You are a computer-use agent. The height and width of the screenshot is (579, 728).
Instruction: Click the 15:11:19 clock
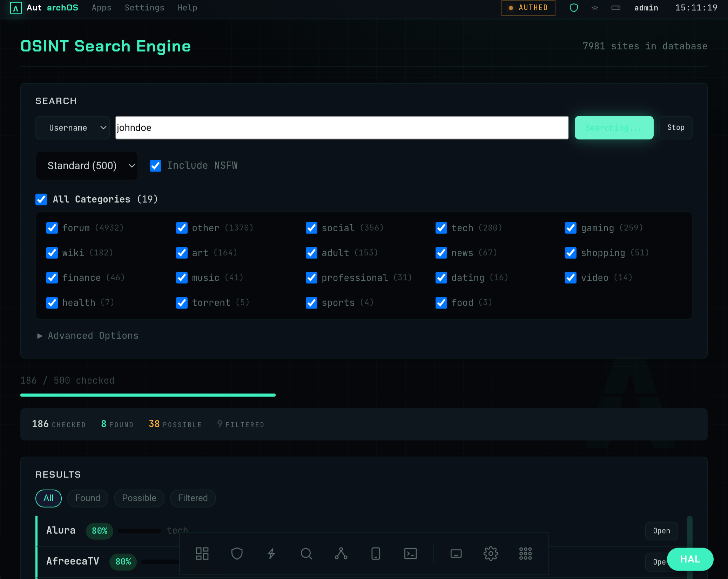696,8
